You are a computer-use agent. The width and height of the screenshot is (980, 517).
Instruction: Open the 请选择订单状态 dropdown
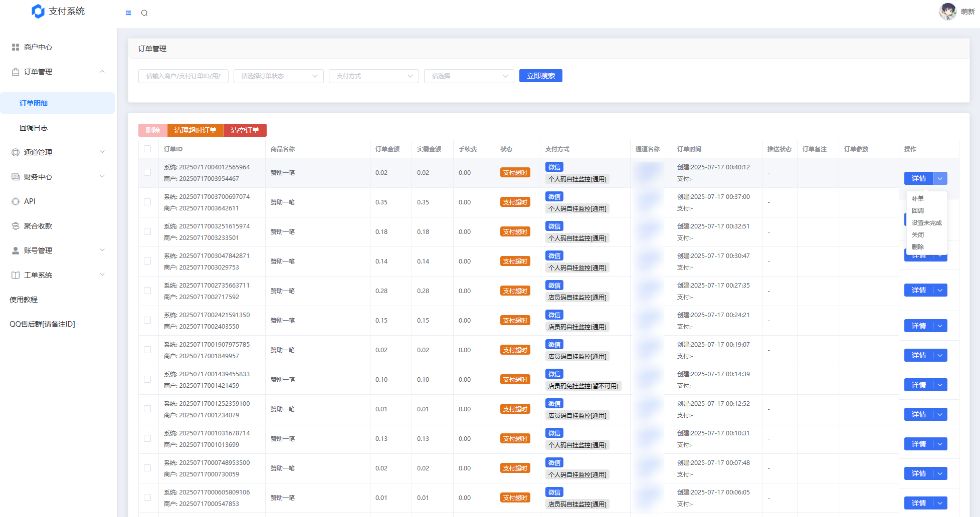pos(278,76)
